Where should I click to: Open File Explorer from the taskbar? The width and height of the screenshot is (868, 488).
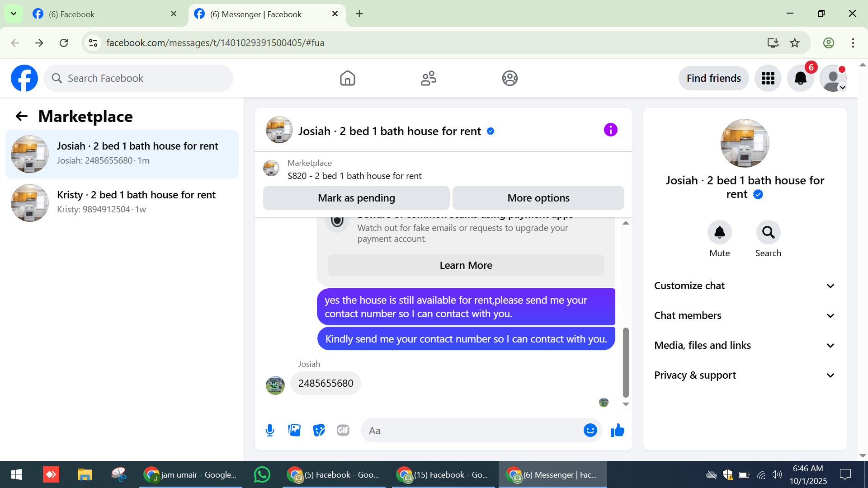(85, 474)
